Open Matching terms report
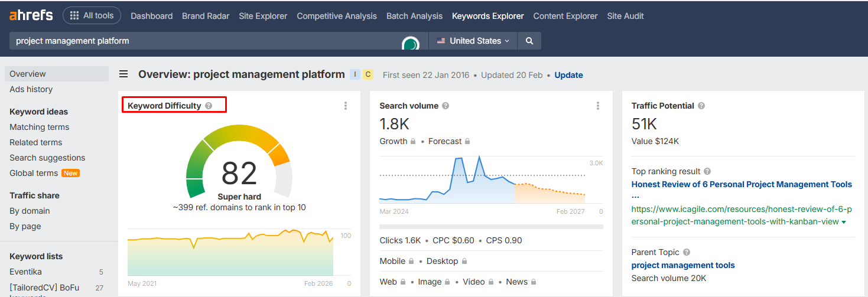 (x=40, y=127)
